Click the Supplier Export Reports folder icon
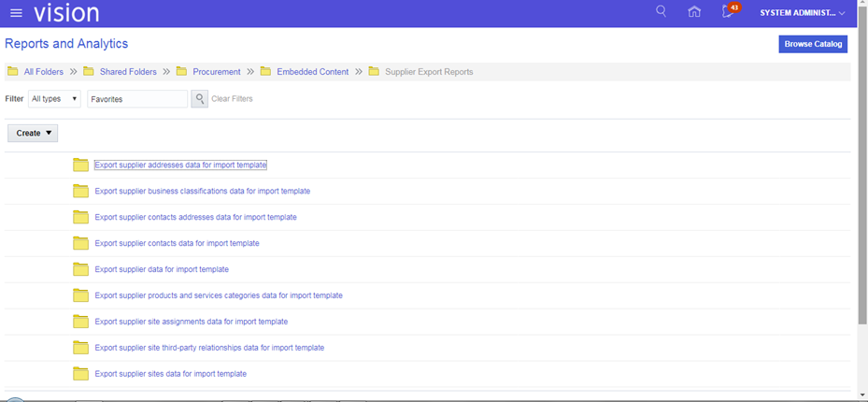Image resolution: width=868 pixels, height=402 pixels. (x=375, y=71)
